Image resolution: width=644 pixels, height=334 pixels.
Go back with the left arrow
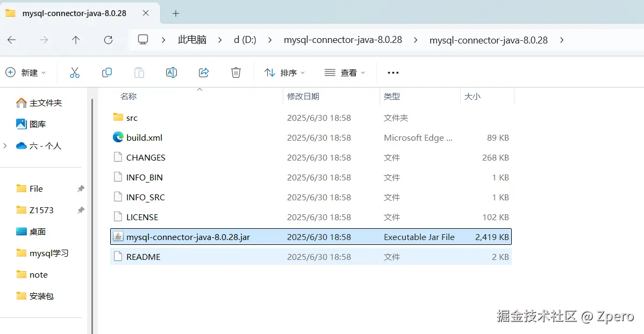tap(11, 40)
